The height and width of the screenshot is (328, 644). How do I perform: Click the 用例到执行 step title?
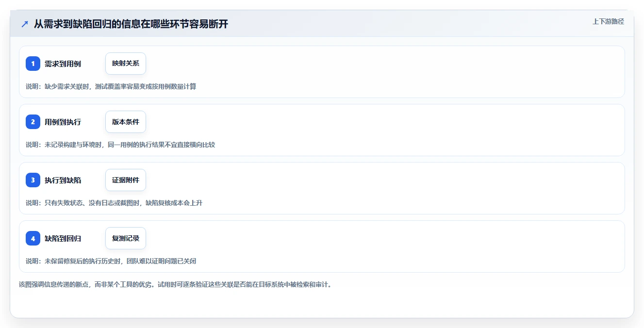pyautogui.click(x=63, y=122)
